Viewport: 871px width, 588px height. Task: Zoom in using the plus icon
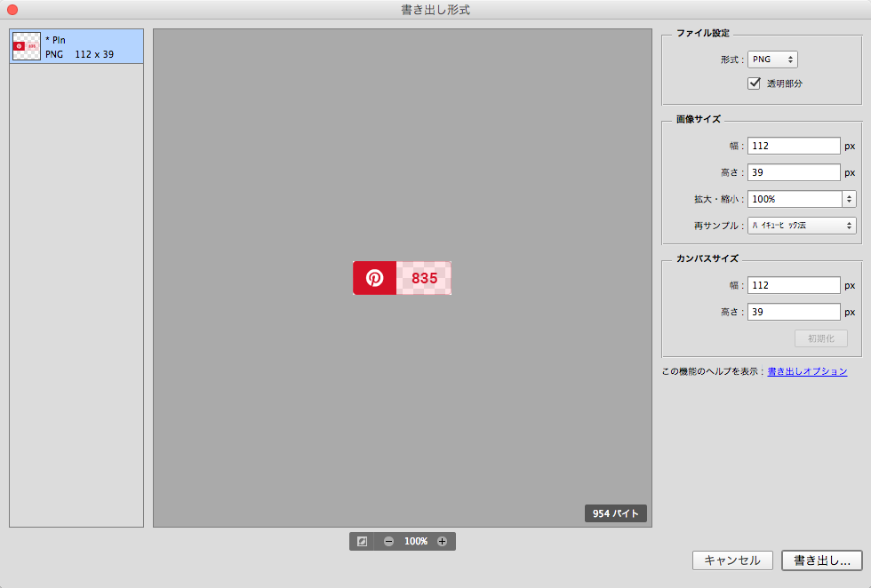pos(443,541)
